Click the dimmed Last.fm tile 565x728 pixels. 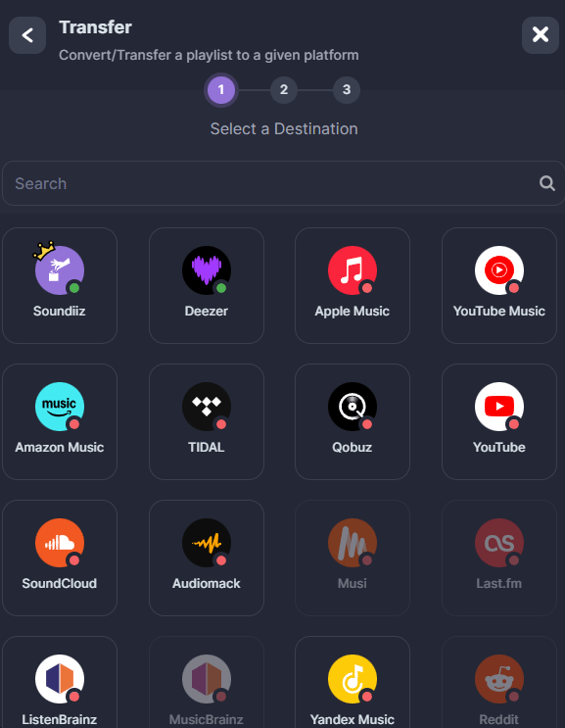499,558
